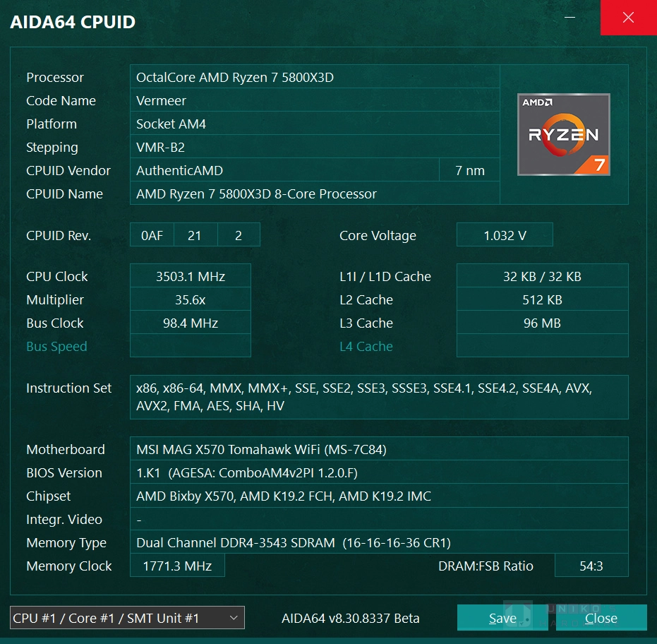Click the Memory Clock 1771.3 MHz value
This screenshot has width=657, height=644.
click(x=177, y=566)
